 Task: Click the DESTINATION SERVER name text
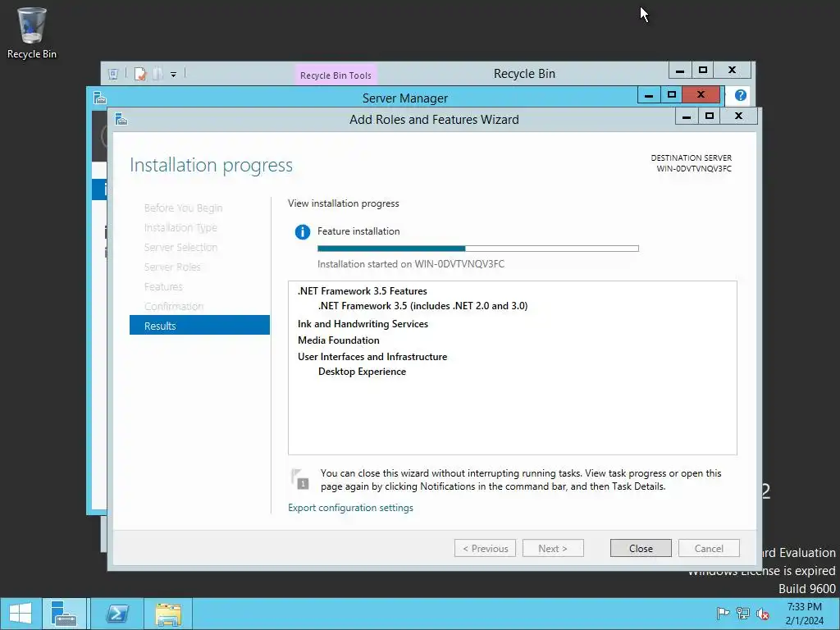tap(694, 169)
